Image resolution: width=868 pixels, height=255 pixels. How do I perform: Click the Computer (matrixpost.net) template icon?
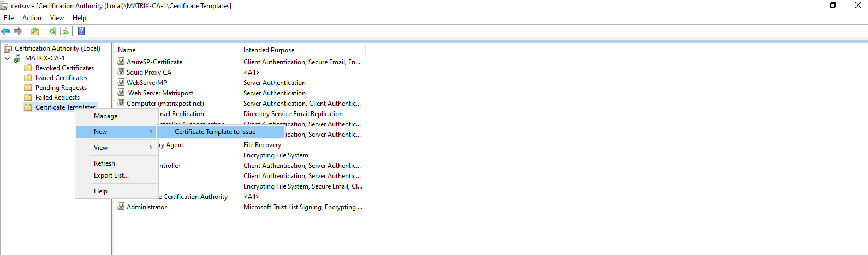[x=121, y=103]
